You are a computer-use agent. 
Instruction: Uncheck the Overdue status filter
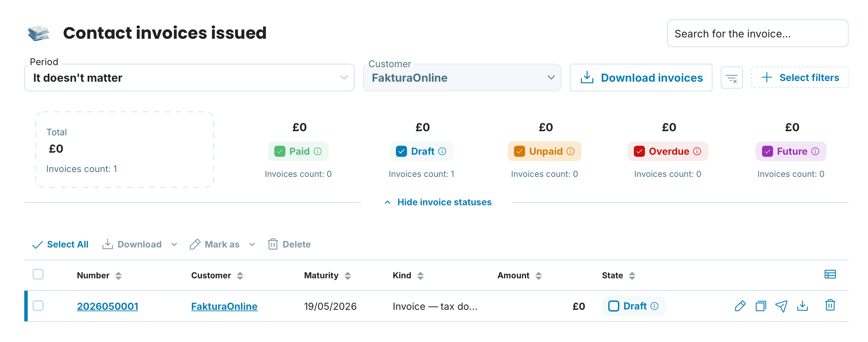coord(639,151)
